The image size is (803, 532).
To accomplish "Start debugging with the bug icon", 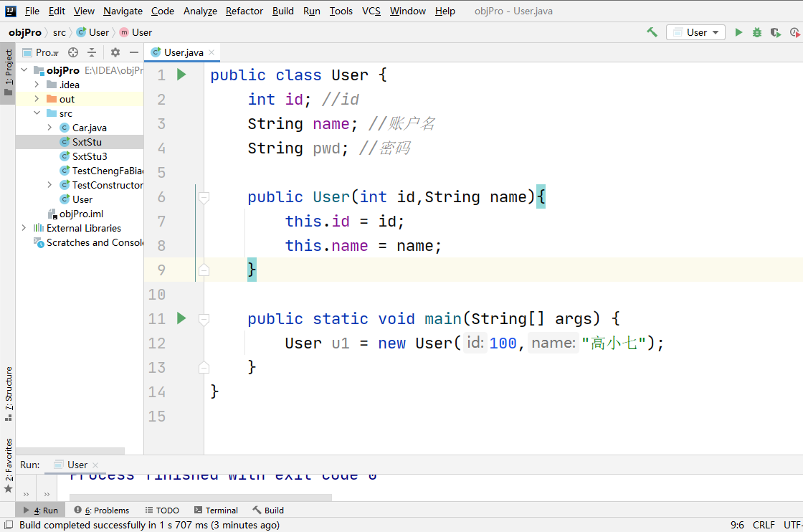I will (757, 32).
